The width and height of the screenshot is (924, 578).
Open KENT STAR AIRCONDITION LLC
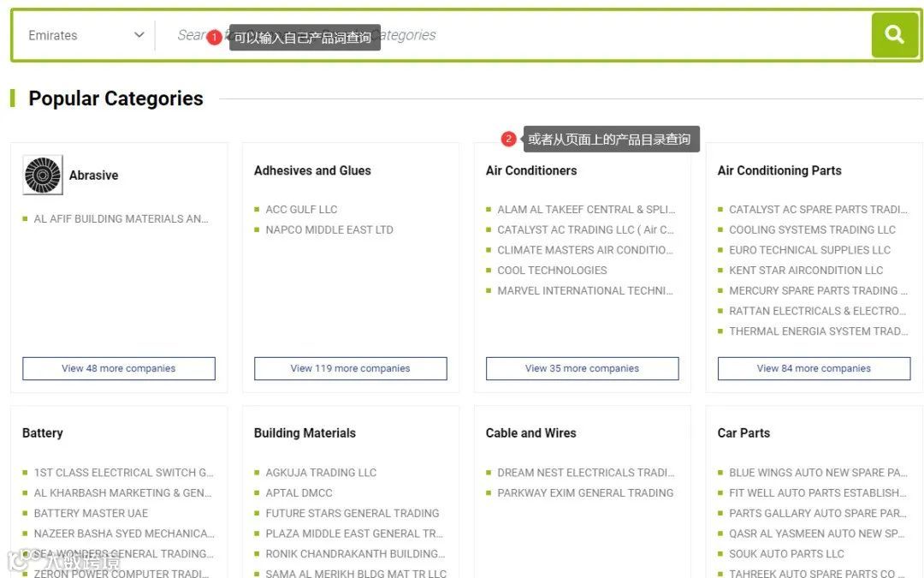pyautogui.click(x=806, y=270)
